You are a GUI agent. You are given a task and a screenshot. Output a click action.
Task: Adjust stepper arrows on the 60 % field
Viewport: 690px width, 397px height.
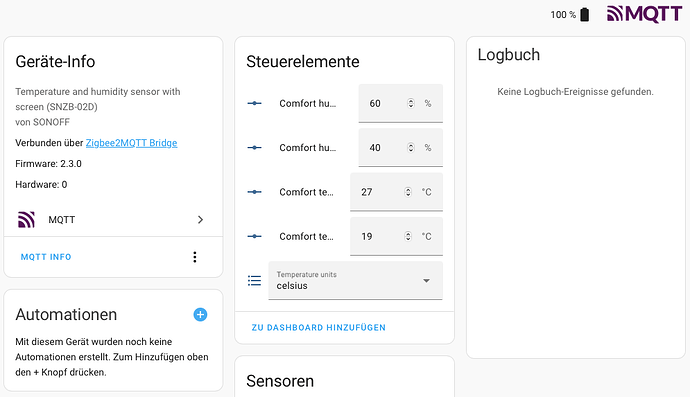(411, 103)
